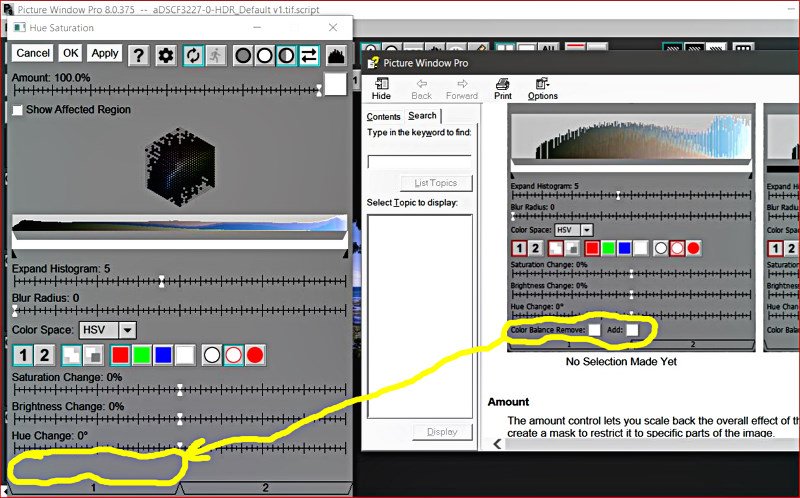Pick the white color swatch in dialog
800x498 pixels.
(x=185, y=355)
